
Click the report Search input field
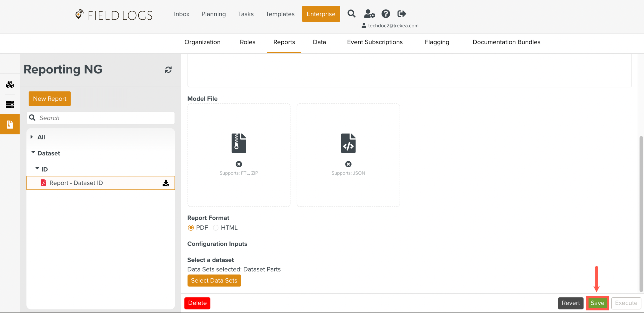pos(105,118)
